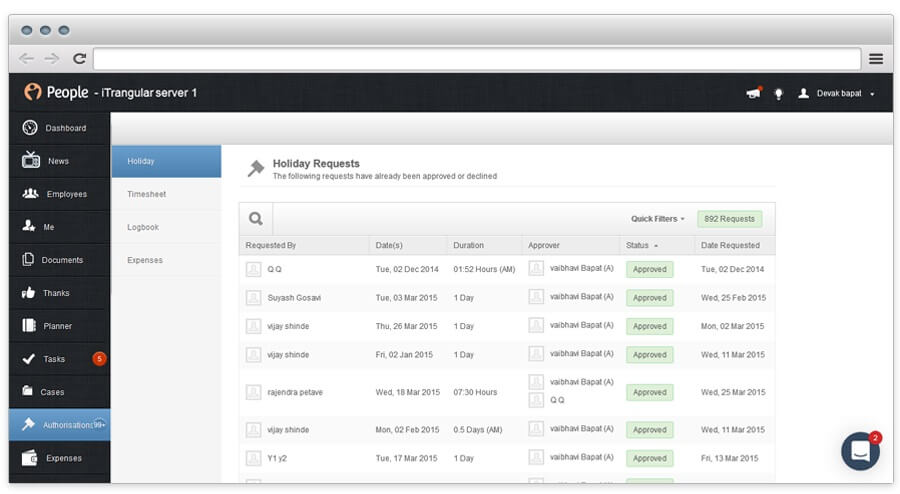Click the search magnifier icon

pyautogui.click(x=256, y=219)
